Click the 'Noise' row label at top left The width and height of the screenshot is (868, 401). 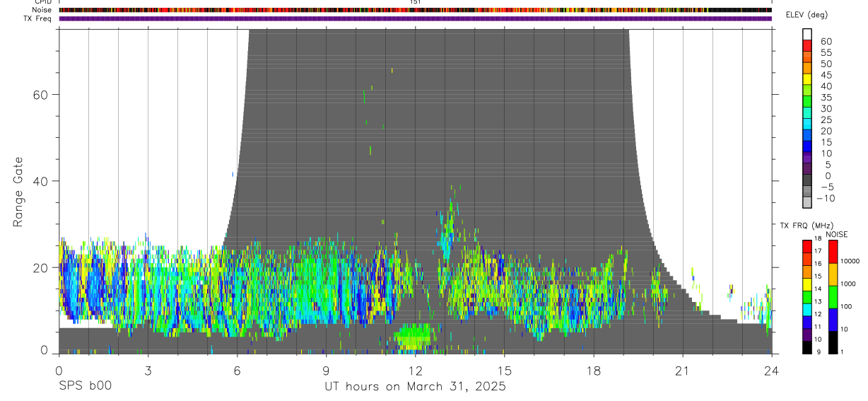click(x=42, y=10)
